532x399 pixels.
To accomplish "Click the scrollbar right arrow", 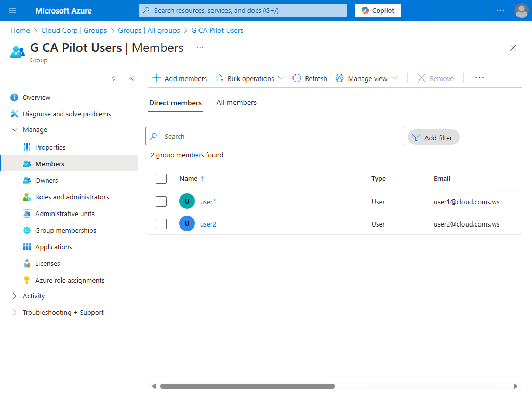I will [515, 386].
